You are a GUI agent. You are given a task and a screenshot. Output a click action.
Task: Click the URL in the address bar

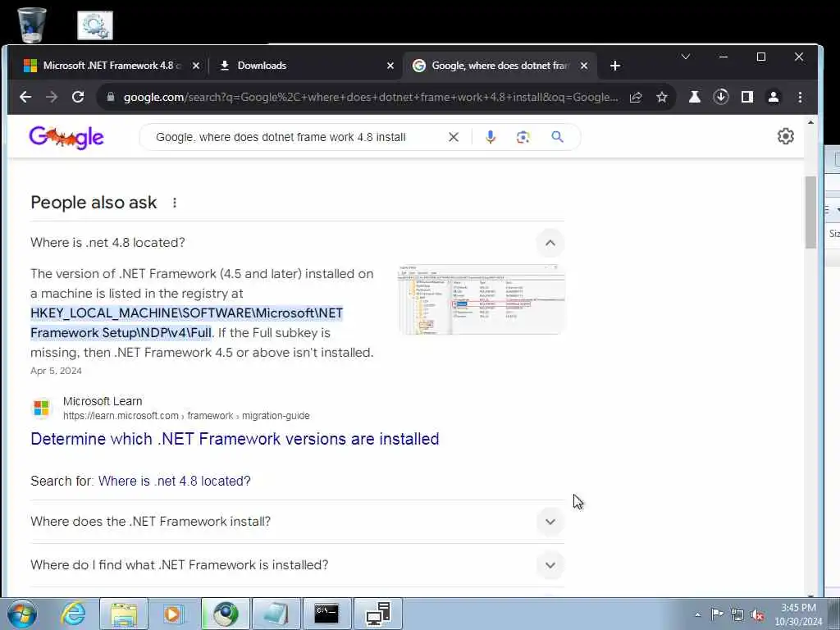[371, 97]
